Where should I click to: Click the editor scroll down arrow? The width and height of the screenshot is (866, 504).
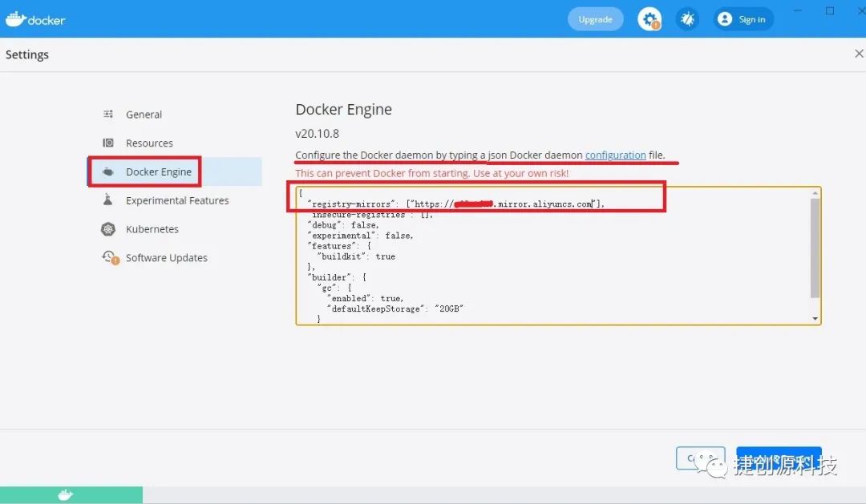pos(815,319)
